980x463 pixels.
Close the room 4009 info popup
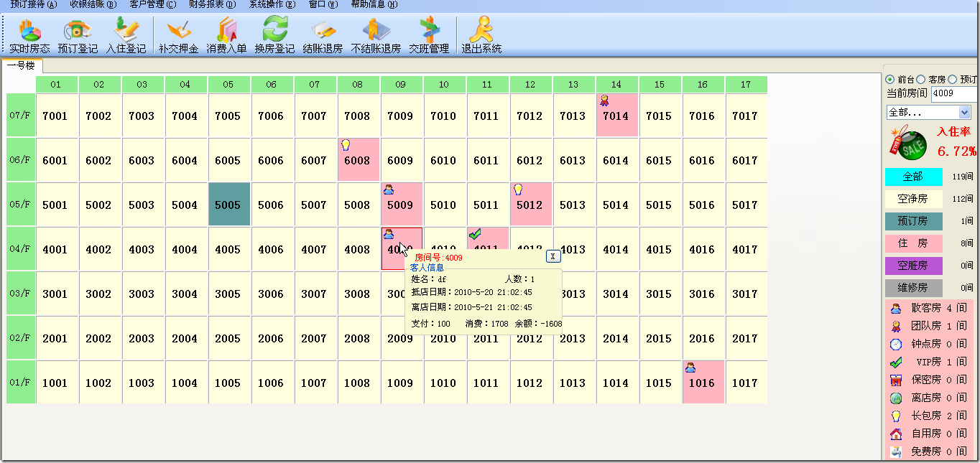(x=553, y=256)
